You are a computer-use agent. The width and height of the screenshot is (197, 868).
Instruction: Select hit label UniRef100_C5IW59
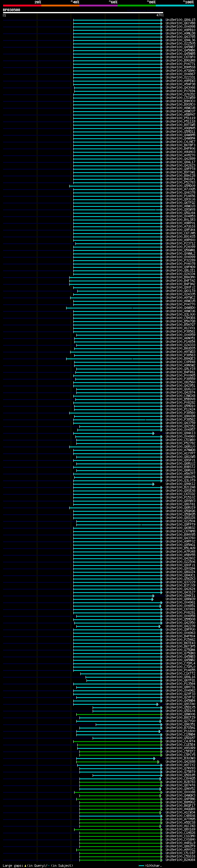point(180,98)
